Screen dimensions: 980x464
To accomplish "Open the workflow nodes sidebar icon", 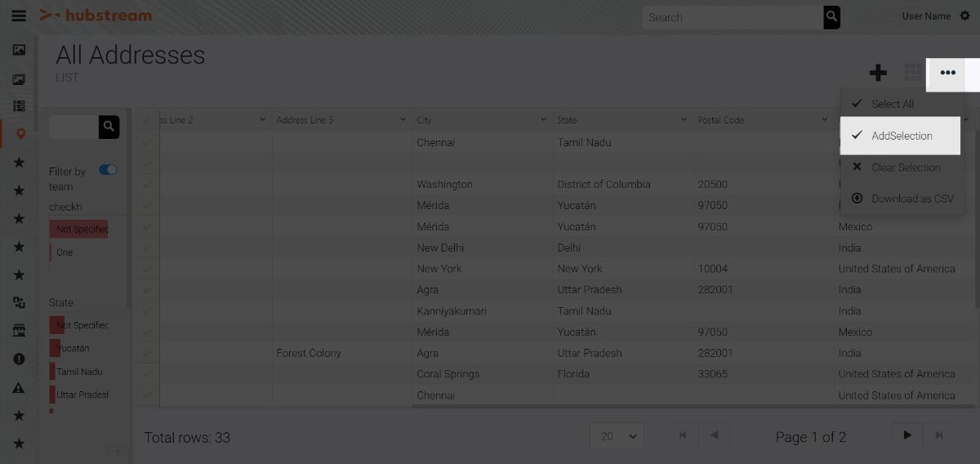I will pyautogui.click(x=19, y=303).
